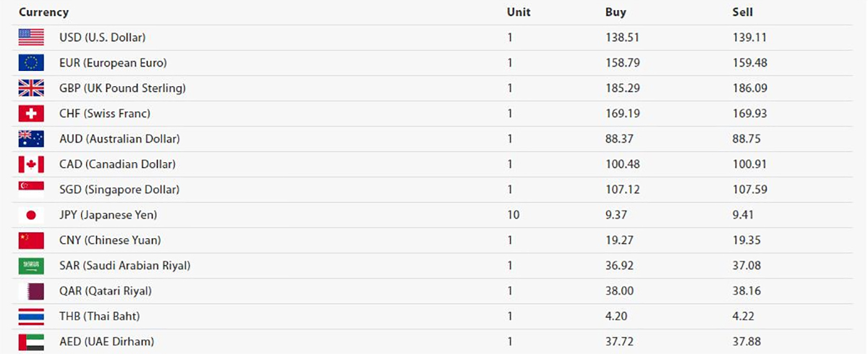868x354 pixels.
Task: Click the JPY unit value 10
Action: pos(513,215)
